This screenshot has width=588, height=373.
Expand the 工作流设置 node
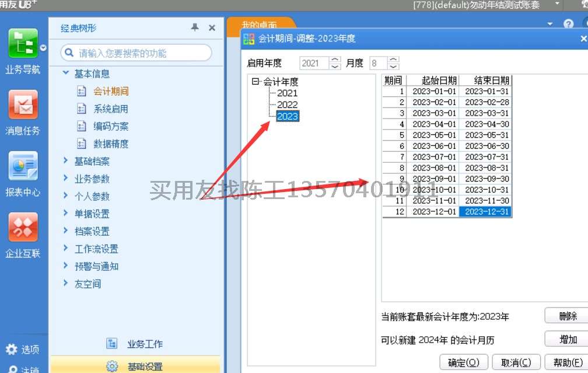[x=65, y=248]
